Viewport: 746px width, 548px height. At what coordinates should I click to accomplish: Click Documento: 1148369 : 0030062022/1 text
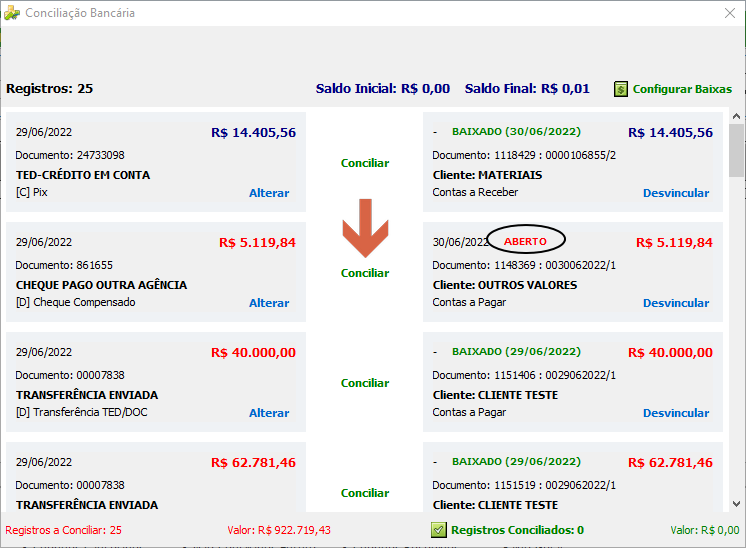(x=524, y=265)
